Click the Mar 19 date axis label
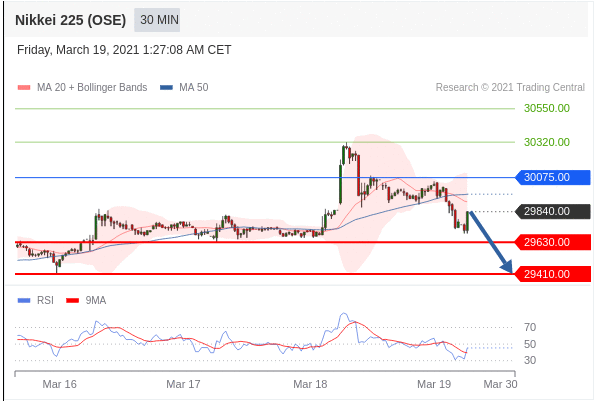Screen dimensions: 604x415 point(434,384)
